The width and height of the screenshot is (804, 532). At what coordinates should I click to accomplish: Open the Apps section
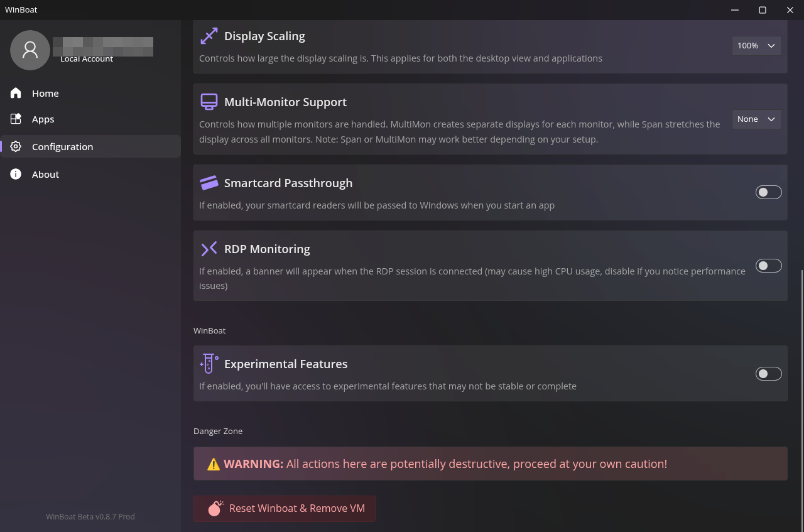point(43,119)
